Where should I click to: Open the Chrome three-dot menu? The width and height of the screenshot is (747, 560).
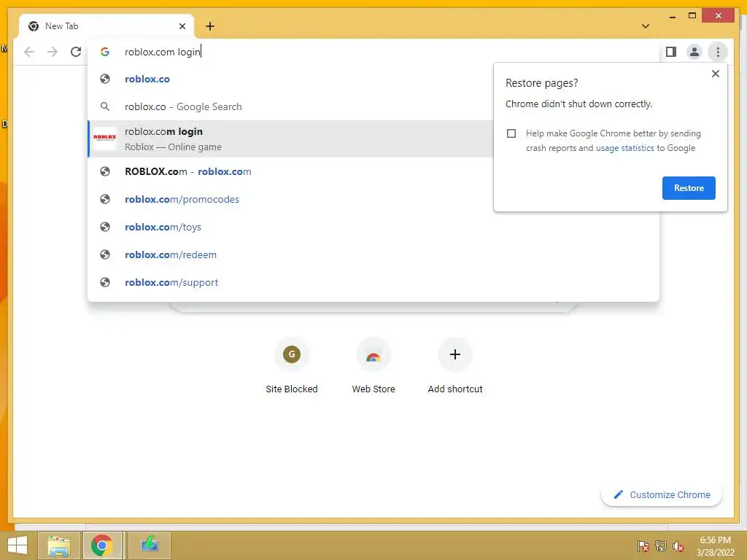point(718,52)
